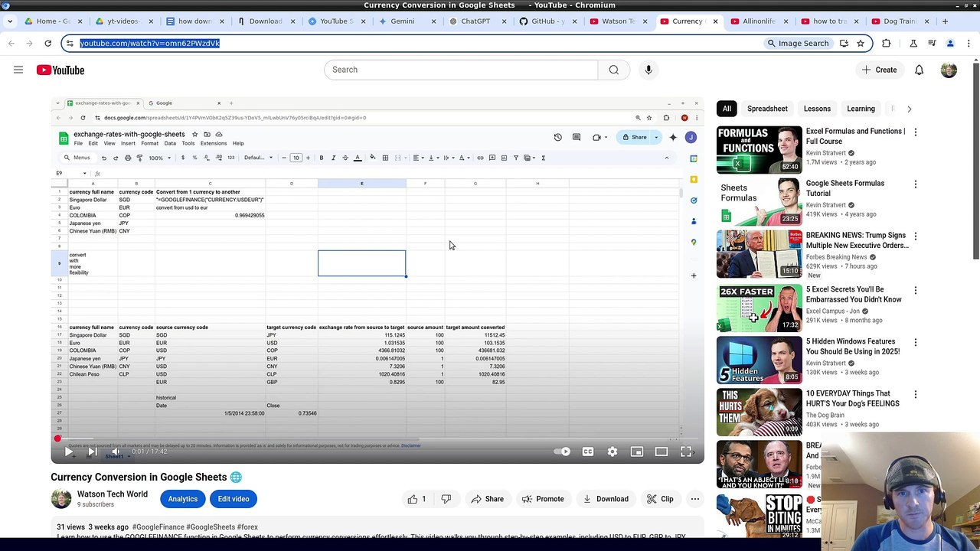Click Edit video button
This screenshot has height=551, width=980.
[234, 499]
